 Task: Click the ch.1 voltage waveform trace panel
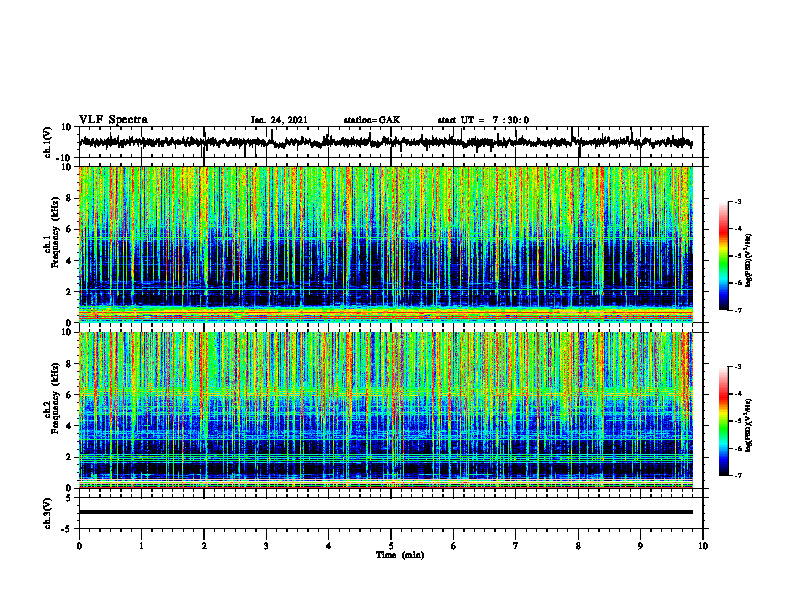pos(390,142)
